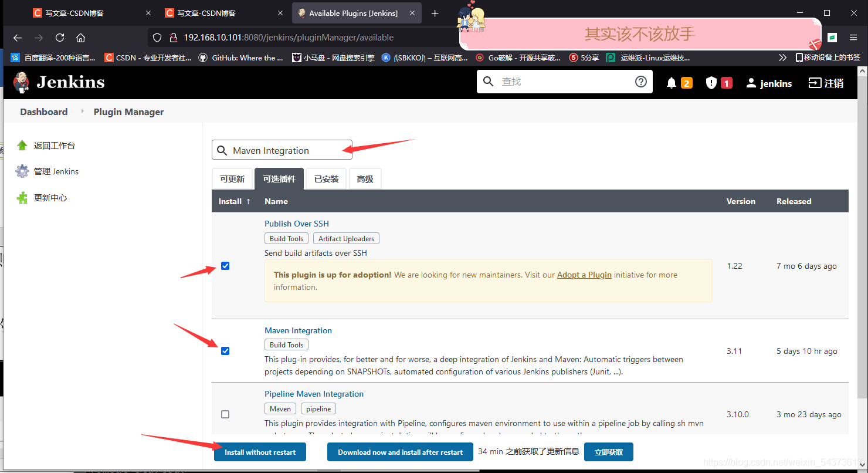The image size is (868, 473).
Task: Click the insecure connection lock icon
Action: click(173, 38)
